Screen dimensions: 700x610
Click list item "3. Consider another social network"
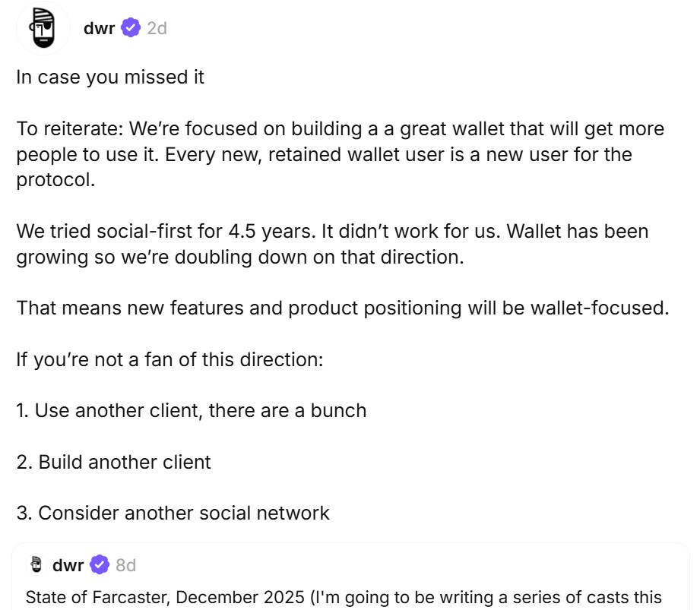pos(173,513)
